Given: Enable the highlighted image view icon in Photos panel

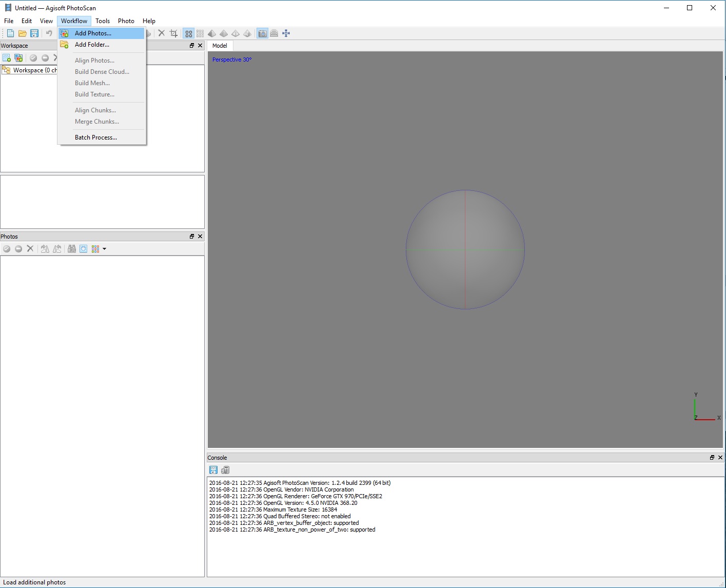Looking at the screenshot, I should [83, 248].
